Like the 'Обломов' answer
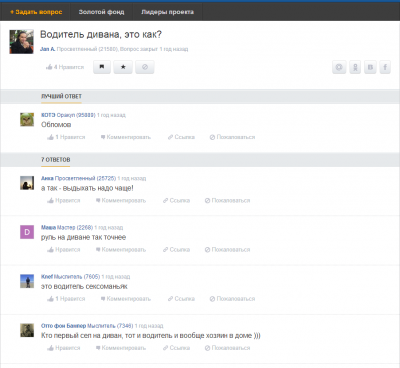 pos(66,137)
